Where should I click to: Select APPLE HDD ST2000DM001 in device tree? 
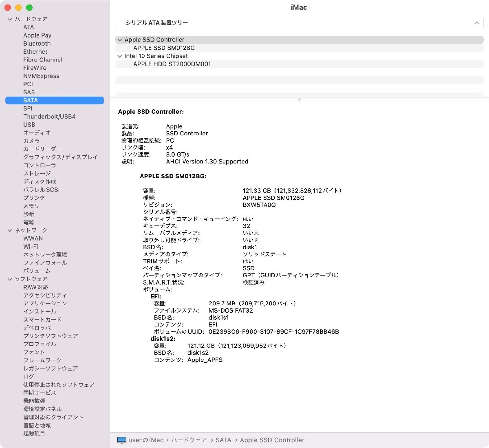[172, 64]
